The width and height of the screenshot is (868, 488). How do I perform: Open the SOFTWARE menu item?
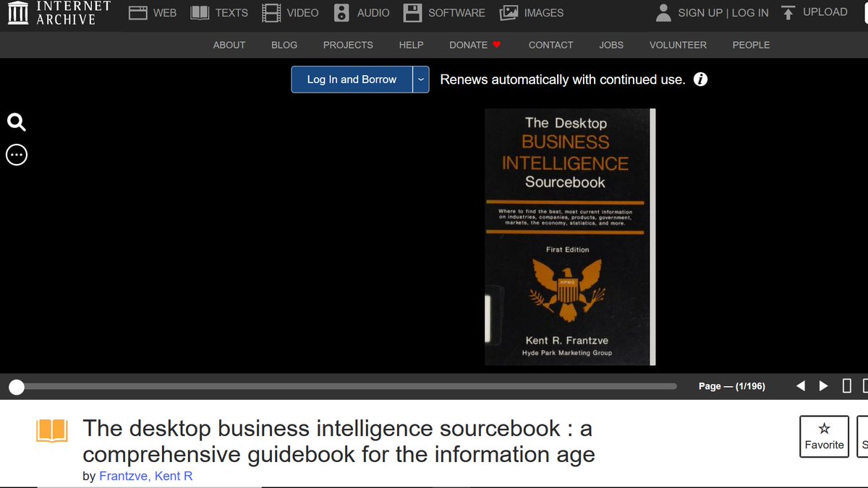[x=457, y=12]
